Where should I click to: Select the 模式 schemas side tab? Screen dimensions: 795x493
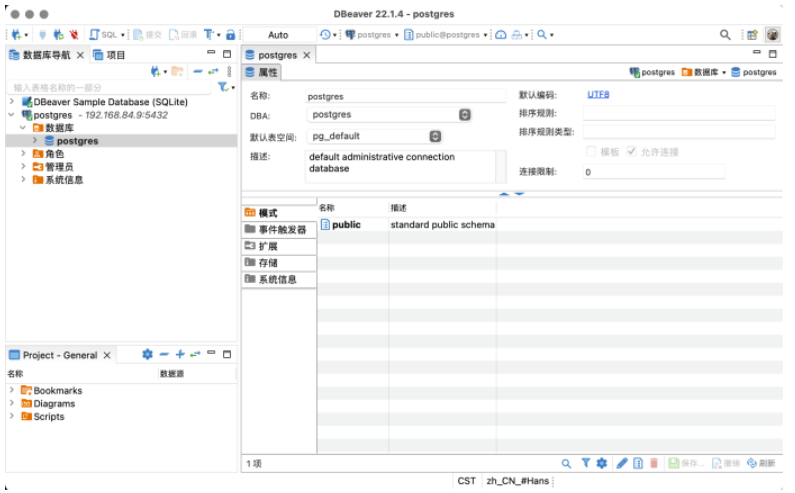279,213
